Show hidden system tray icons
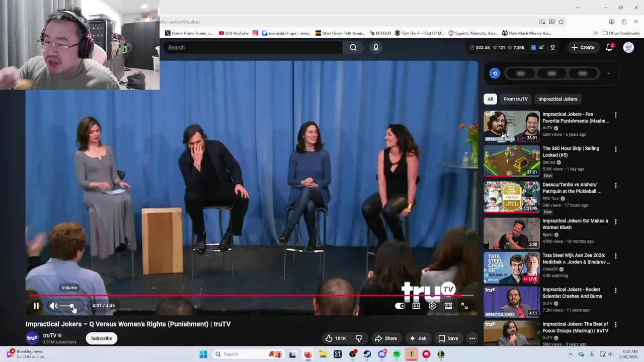 click(x=571, y=354)
